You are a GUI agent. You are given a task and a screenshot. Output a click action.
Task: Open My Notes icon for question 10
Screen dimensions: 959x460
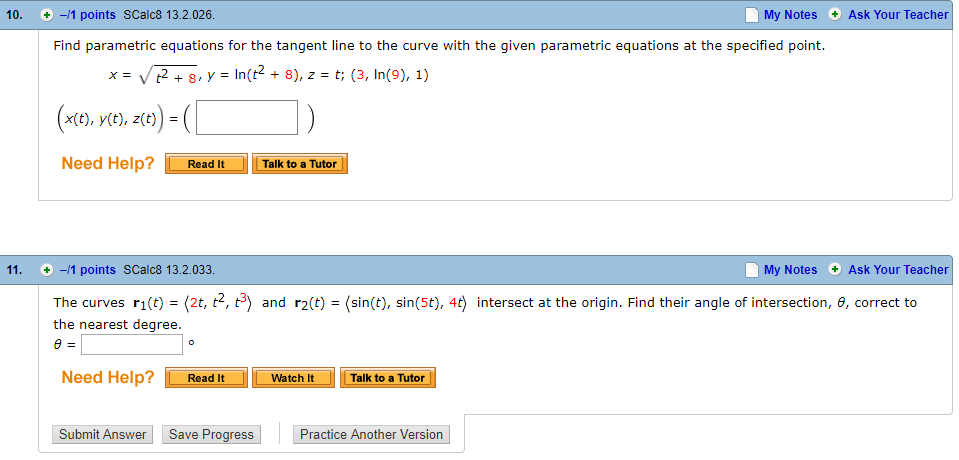pyautogui.click(x=752, y=15)
